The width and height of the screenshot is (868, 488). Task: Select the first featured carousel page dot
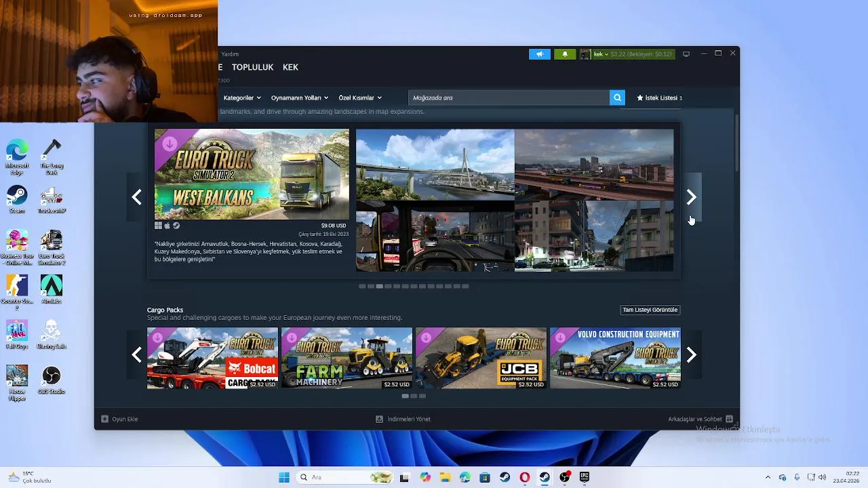[362, 286]
